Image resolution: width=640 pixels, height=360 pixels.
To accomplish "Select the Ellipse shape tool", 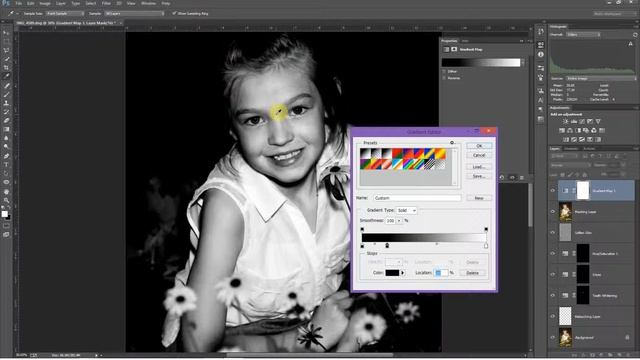I will click(6, 182).
